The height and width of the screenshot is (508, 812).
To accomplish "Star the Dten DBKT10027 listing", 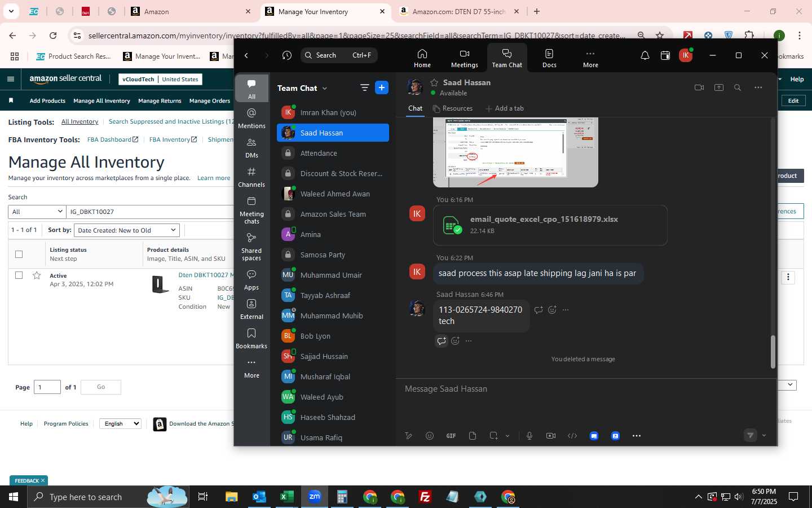I will [x=37, y=275].
